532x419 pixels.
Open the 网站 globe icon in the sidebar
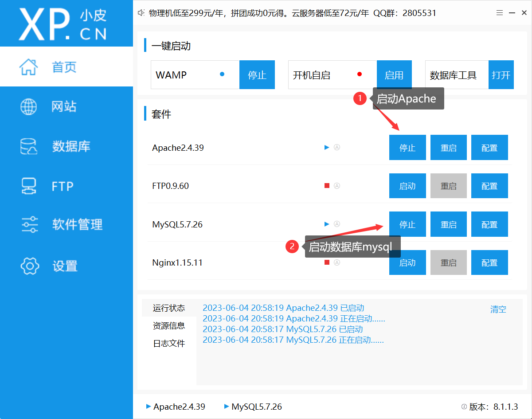coord(29,106)
